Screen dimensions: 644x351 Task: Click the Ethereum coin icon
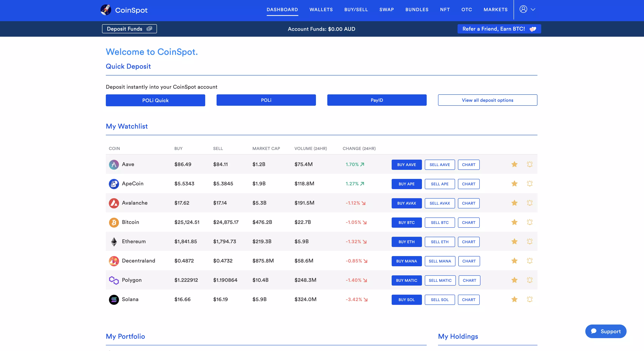tap(114, 242)
